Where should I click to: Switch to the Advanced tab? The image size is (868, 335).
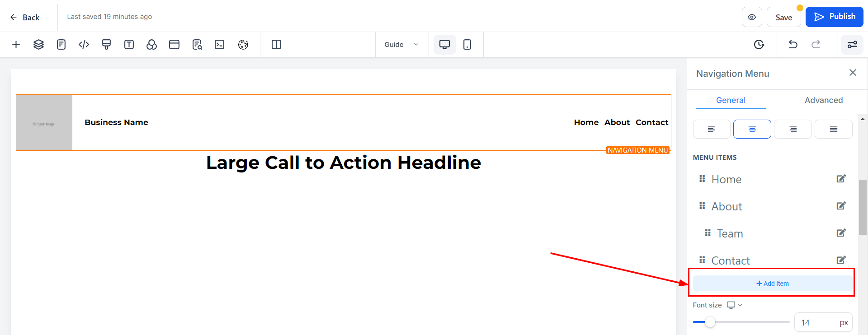tap(823, 100)
